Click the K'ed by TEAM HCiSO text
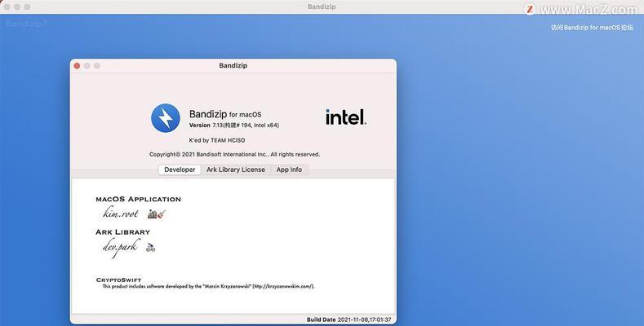This screenshot has height=326, width=644. (217, 140)
